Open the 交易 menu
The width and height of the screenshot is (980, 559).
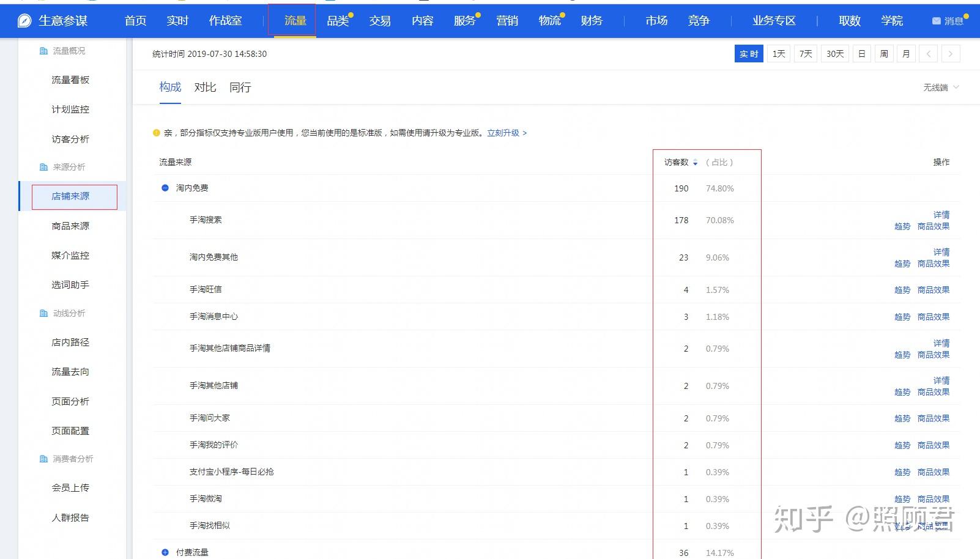pyautogui.click(x=380, y=21)
